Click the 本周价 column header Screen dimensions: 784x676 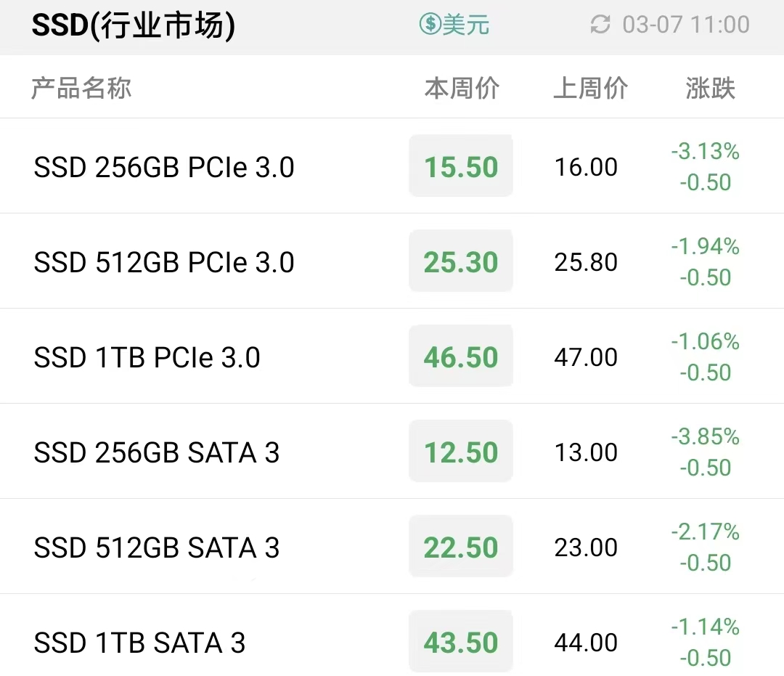[x=462, y=89]
